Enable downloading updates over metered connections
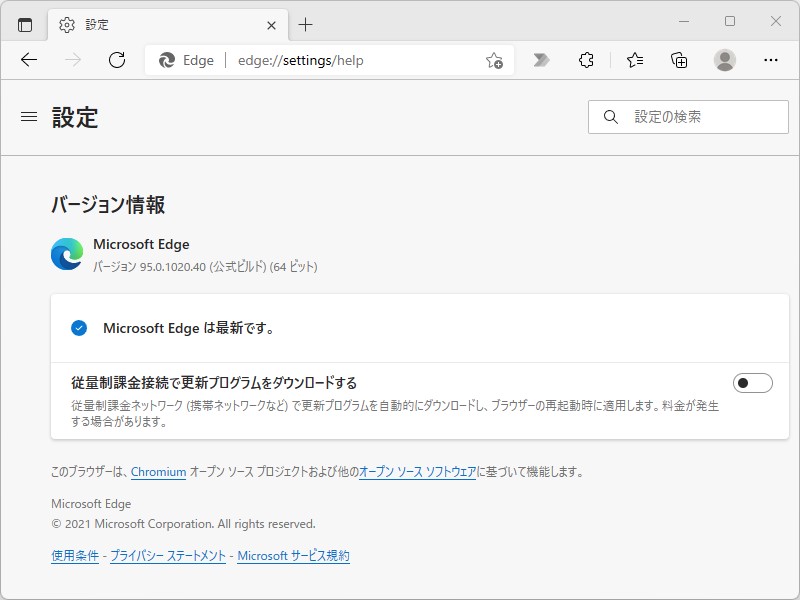 (753, 382)
